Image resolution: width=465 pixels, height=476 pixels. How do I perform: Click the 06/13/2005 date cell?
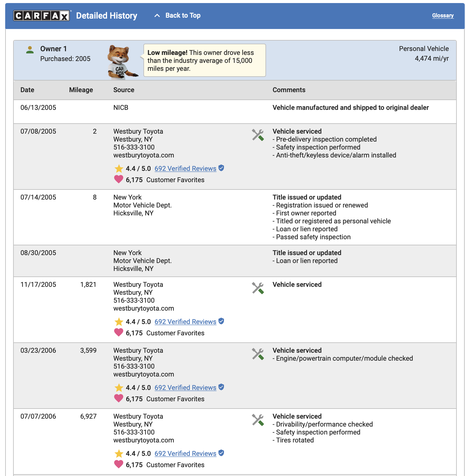coord(38,108)
